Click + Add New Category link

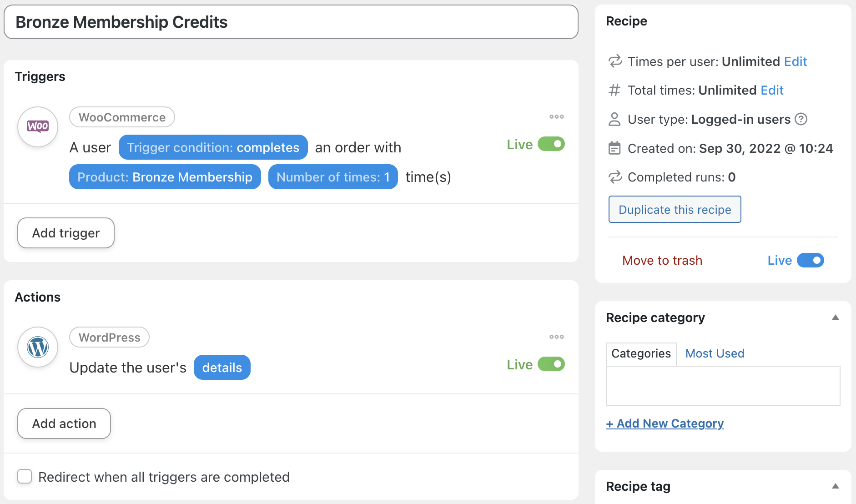665,423
